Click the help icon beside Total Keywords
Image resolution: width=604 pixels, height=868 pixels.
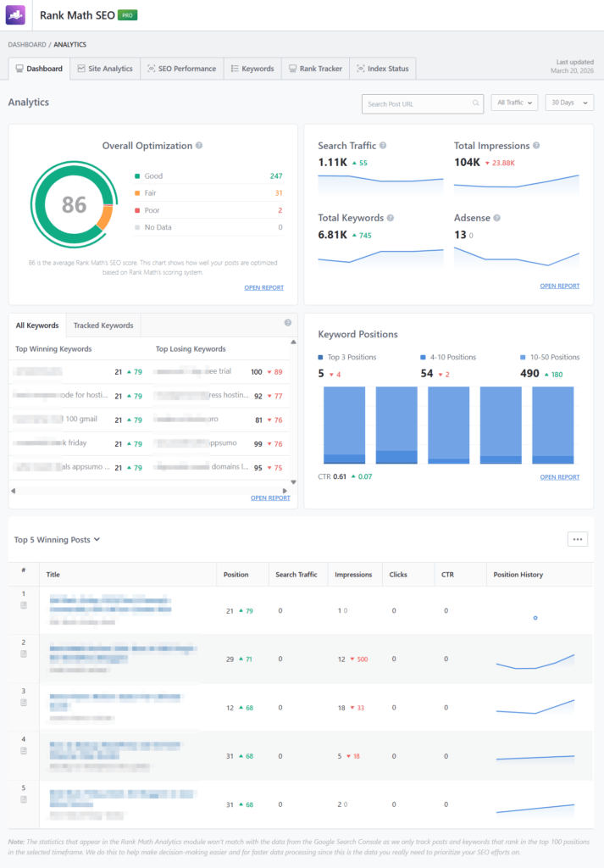[x=391, y=218]
